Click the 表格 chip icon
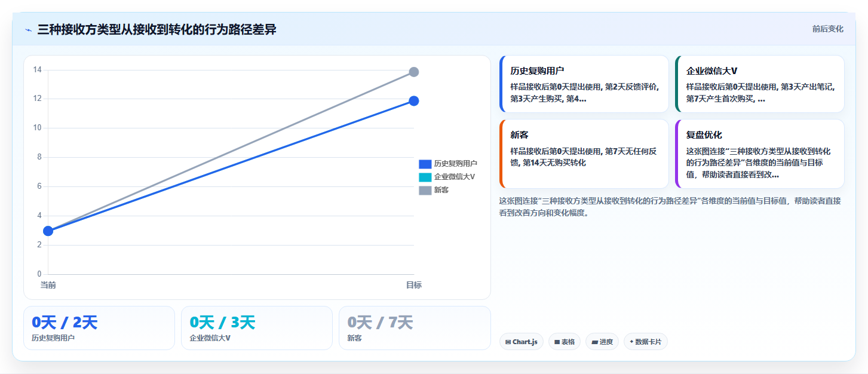This screenshot has height=374, width=868. pos(557,342)
